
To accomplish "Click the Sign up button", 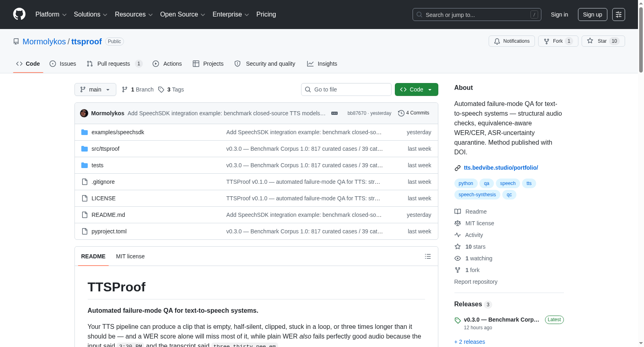I will 592,15.
